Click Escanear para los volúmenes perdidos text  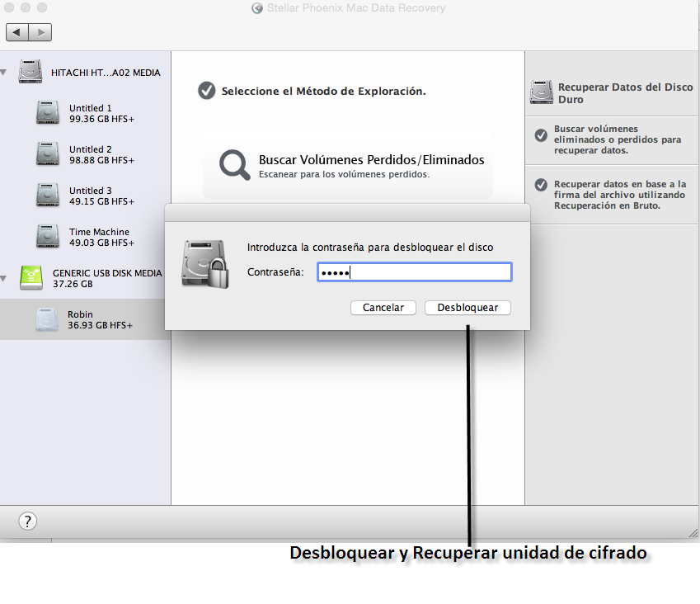click(344, 174)
